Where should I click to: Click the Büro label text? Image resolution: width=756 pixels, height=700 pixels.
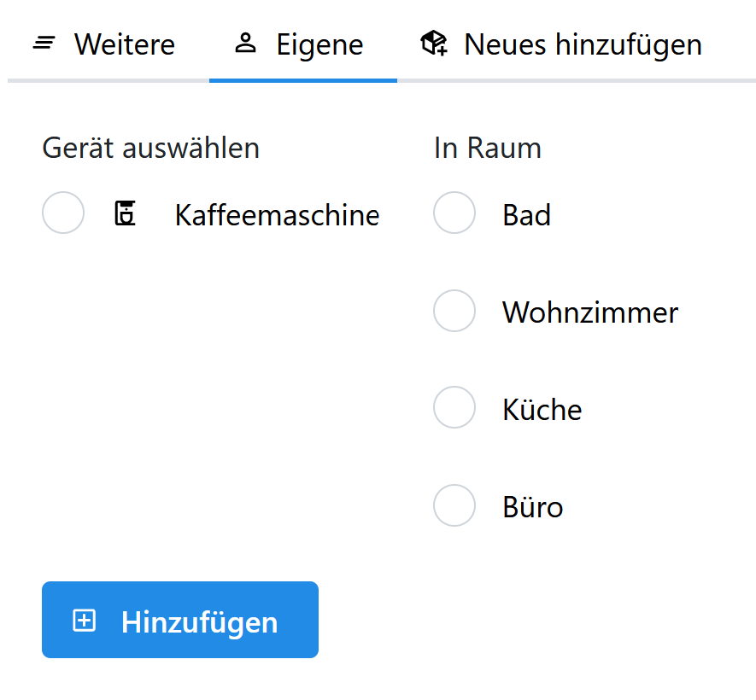533,507
